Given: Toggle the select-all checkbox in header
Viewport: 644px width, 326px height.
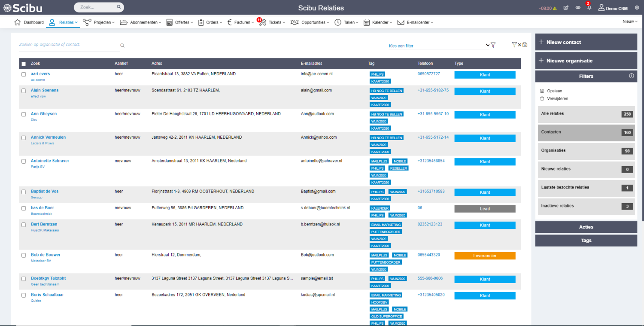Looking at the screenshot, I should click(24, 64).
